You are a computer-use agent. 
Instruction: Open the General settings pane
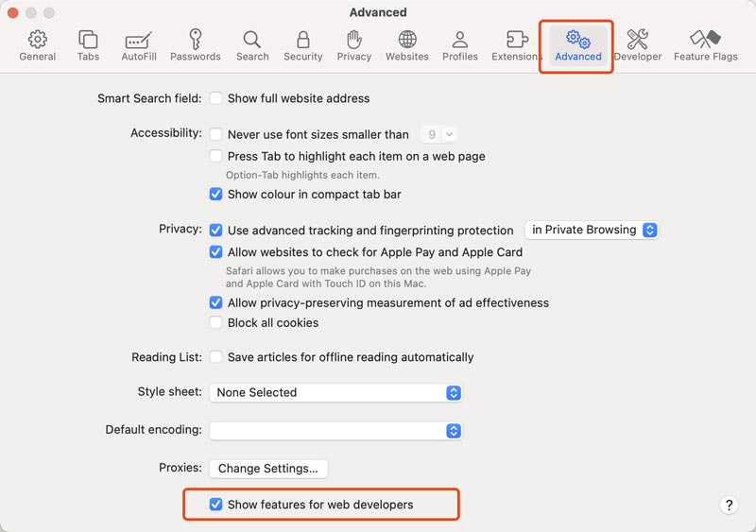pyautogui.click(x=37, y=46)
